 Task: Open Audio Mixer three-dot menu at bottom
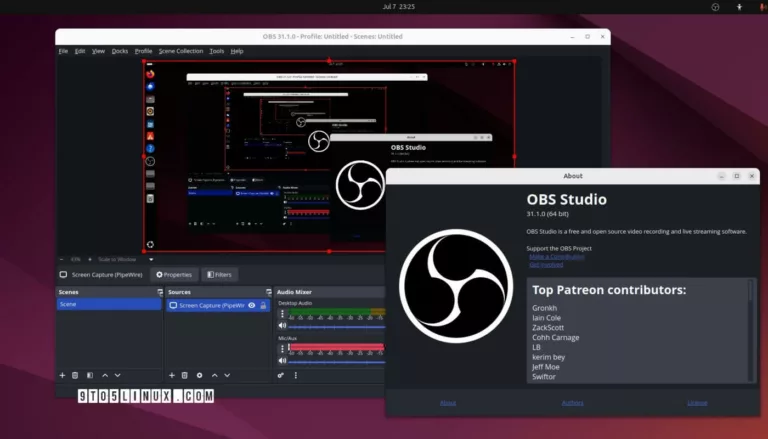pyautogui.click(x=295, y=375)
